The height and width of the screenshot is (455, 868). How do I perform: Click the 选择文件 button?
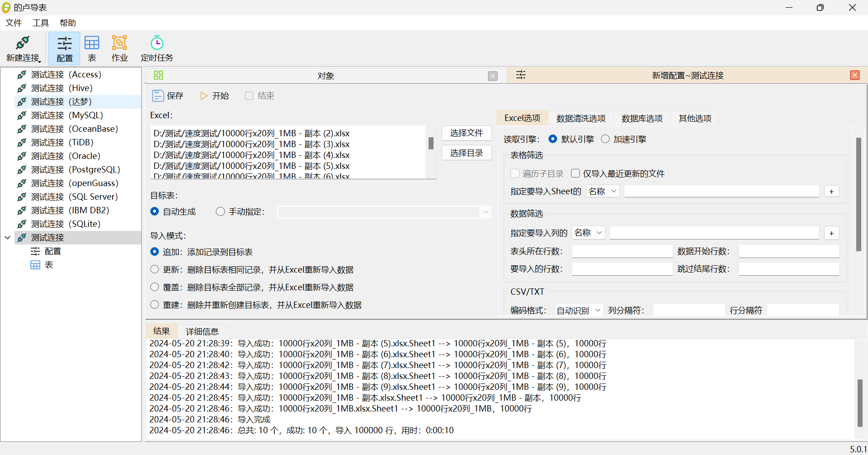tap(466, 133)
